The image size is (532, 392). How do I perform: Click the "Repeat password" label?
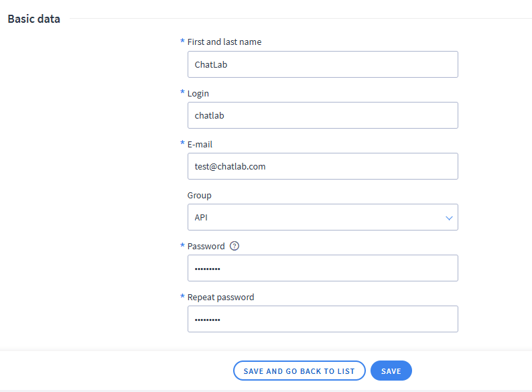(x=220, y=297)
